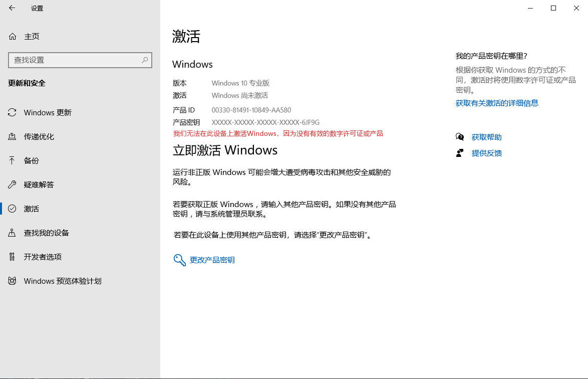Click the 提供反馈 link
Viewport: 588px width, 379px height.
pos(486,153)
